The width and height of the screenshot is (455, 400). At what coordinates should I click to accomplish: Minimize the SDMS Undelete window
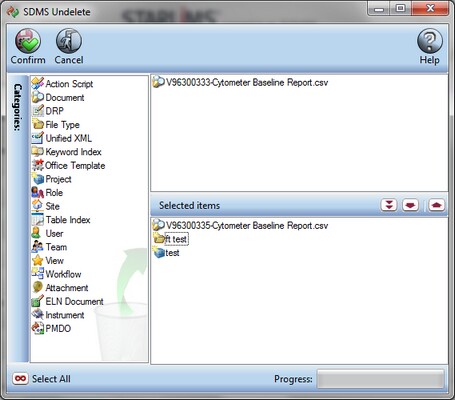coord(379,8)
